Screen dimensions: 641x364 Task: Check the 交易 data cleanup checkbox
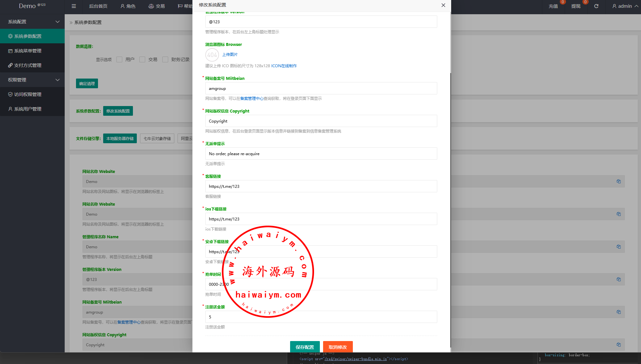click(x=142, y=59)
